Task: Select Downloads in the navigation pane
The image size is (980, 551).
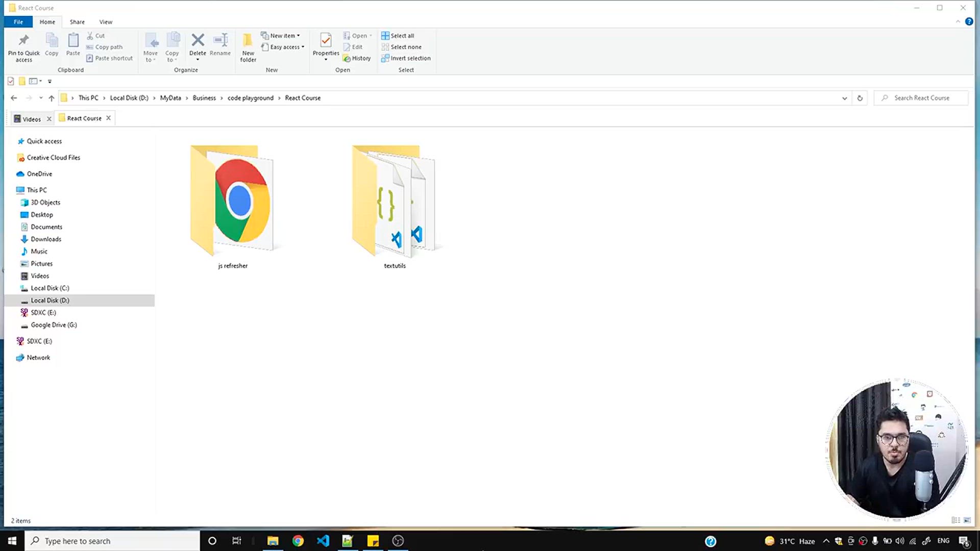Action: (46, 239)
